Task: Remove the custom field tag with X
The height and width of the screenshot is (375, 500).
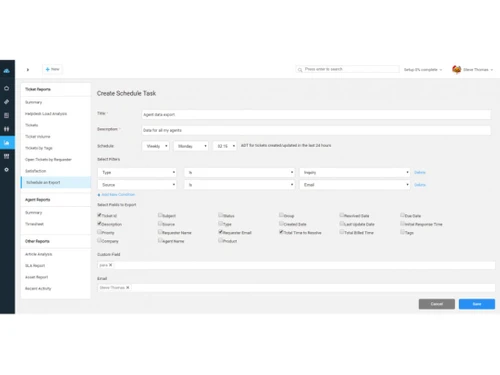Action: tap(110, 265)
